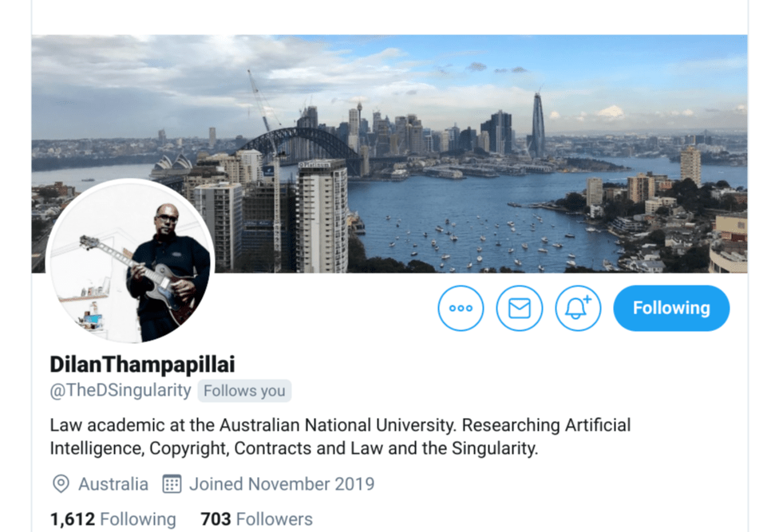This screenshot has height=532, width=779.
Task: Open the 703 Followers list
Action: pyautogui.click(x=256, y=519)
